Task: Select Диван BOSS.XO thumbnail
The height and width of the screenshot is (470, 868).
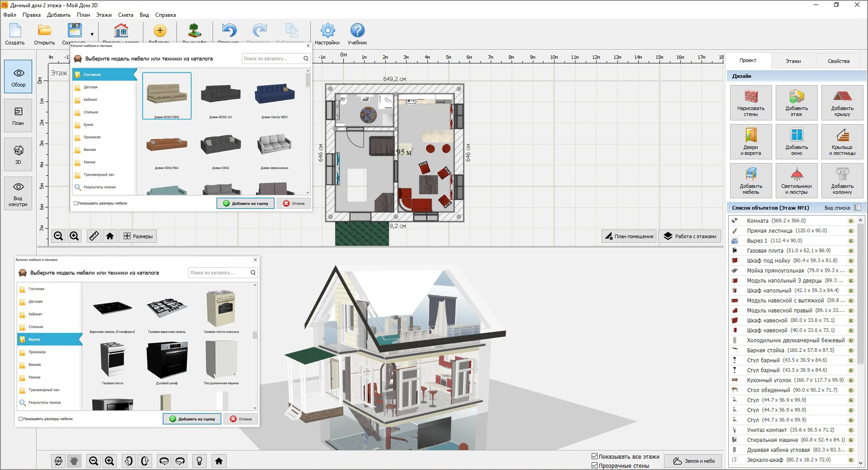Action: (221, 96)
